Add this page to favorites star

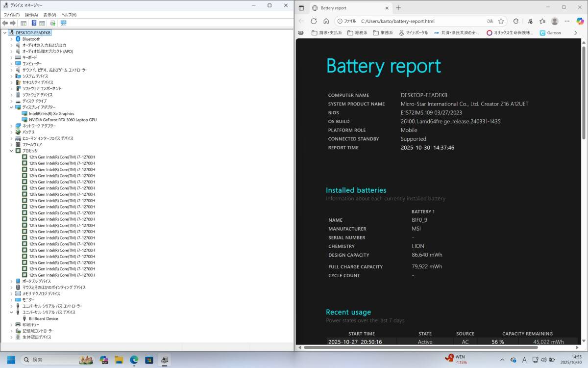501,22
